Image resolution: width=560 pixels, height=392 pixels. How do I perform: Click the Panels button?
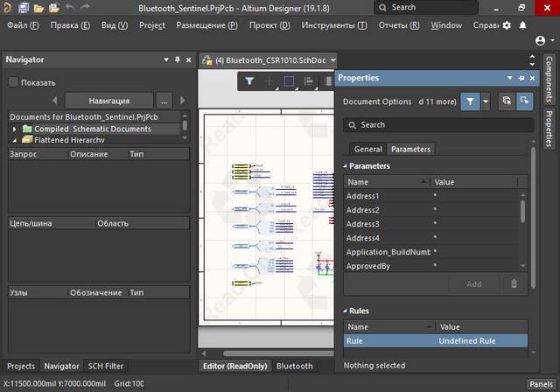tap(541, 384)
